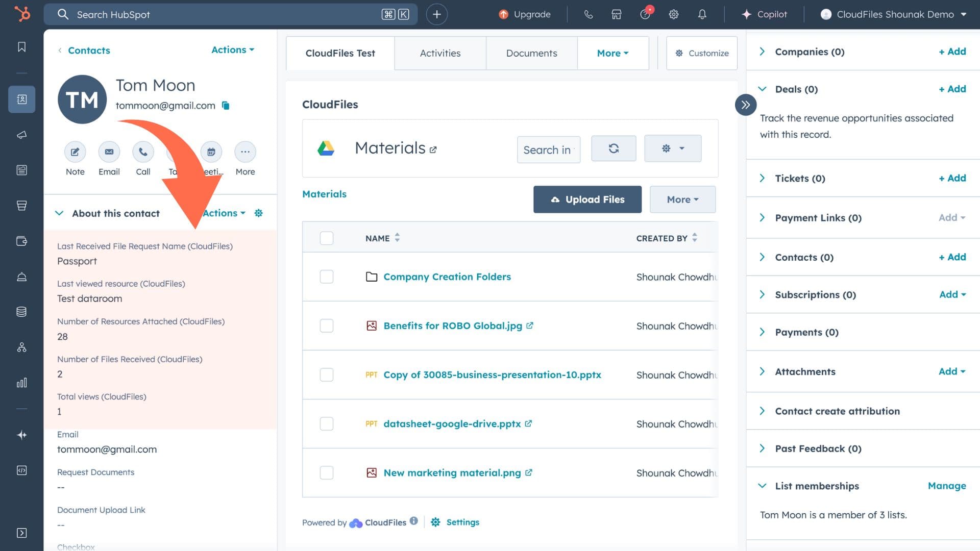The image size is (980, 551).
Task: Toggle the select-all checkbox in the table header
Action: (x=326, y=238)
